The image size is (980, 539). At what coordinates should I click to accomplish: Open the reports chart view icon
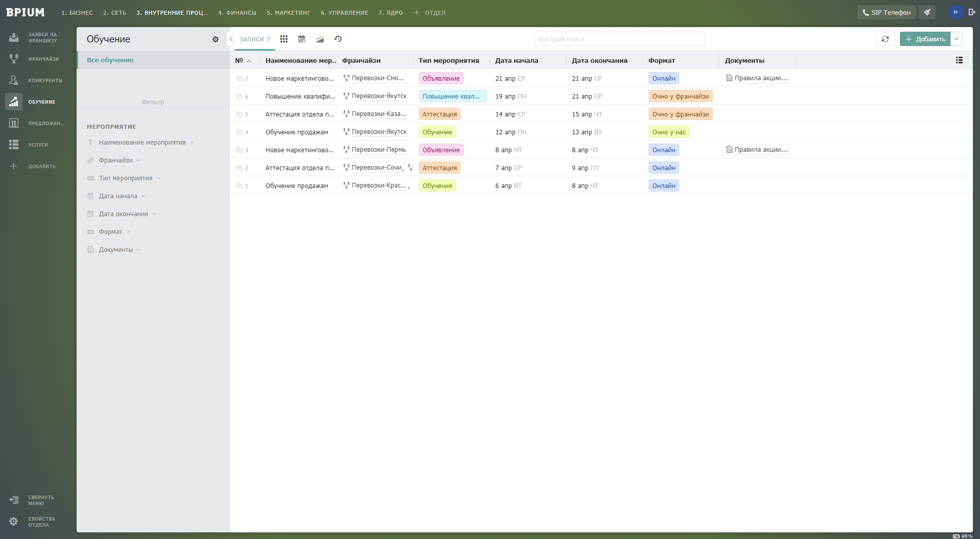coord(320,39)
